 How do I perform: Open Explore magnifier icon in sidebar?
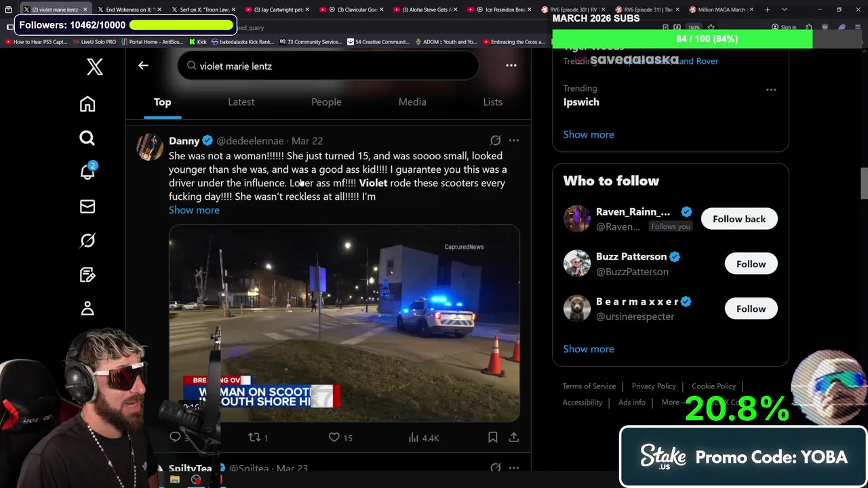(87, 138)
